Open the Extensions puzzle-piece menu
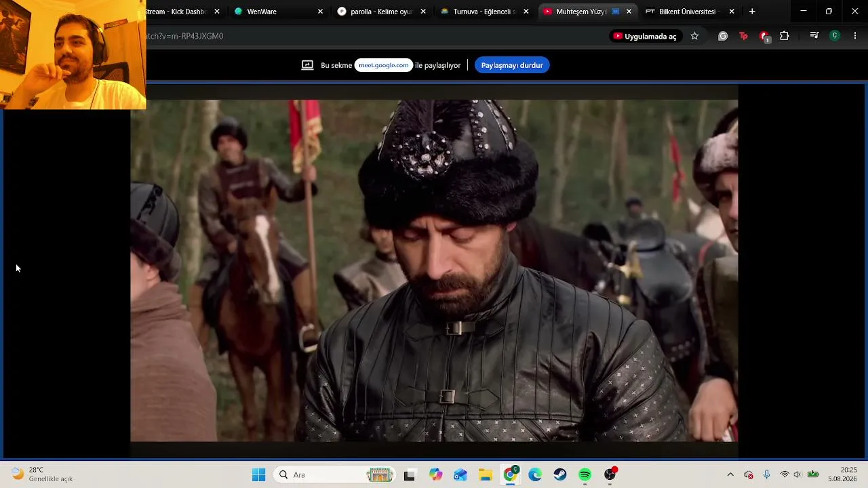Viewport: 868px width, 488px height. coord(785,36)
